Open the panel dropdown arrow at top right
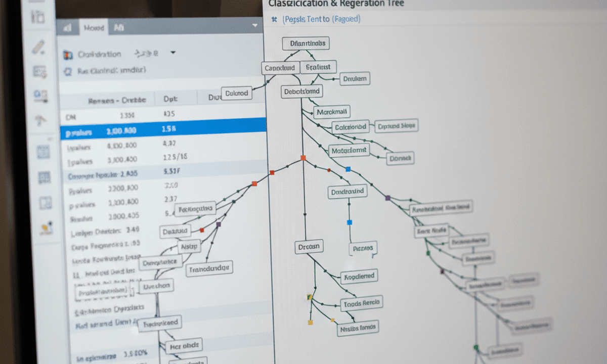This screenshot has width=607, height=364. (x=254, y=25)
